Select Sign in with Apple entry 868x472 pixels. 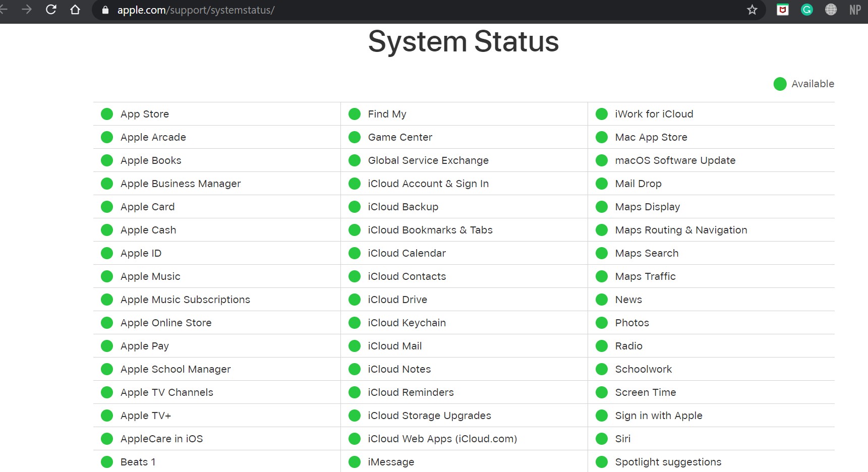coord(659,416)
